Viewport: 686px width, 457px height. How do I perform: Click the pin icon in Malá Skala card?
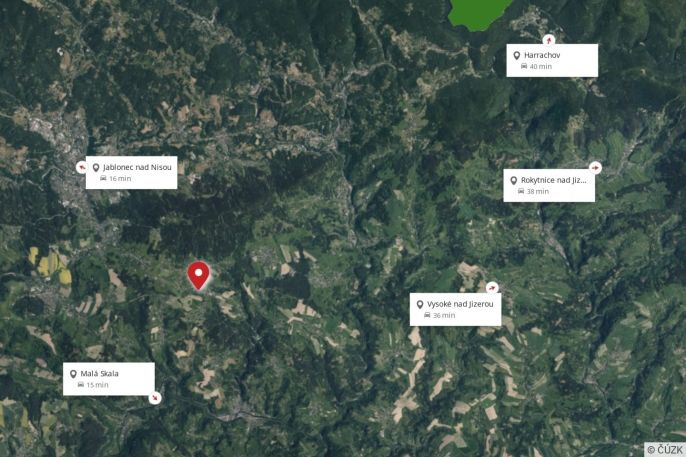point(73,374)
